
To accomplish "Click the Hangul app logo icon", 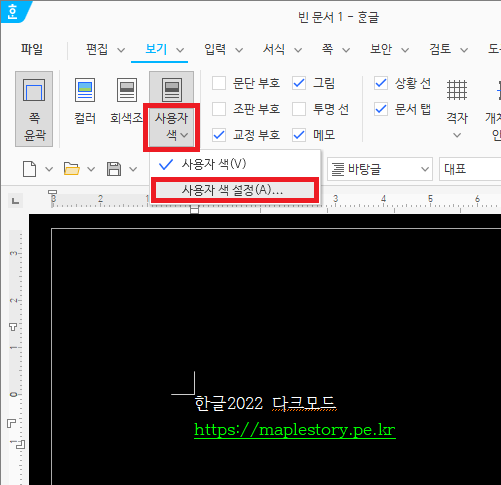I will point(13,12).
